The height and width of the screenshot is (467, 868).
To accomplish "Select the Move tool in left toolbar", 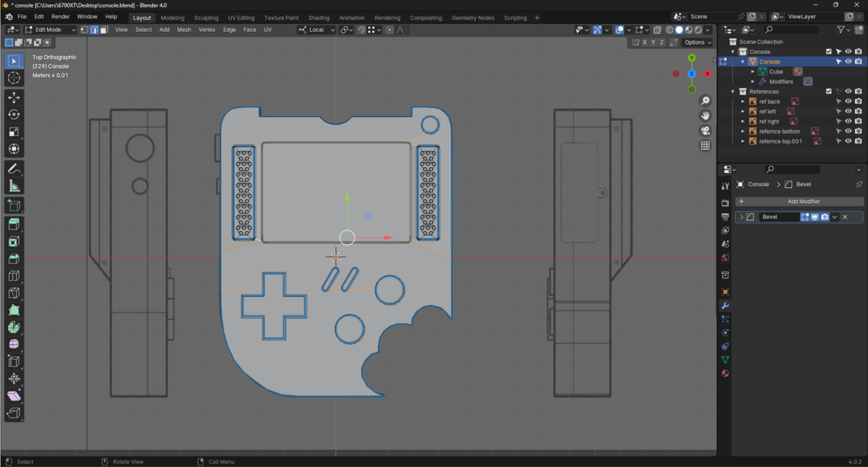I will tap(14, 98).
